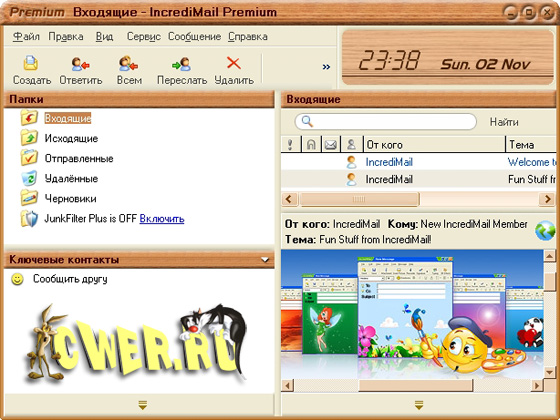The image size is (560, 420).
Task: Collapse Ключевые контакты panel arrow
Action: (x=265, y=260)
